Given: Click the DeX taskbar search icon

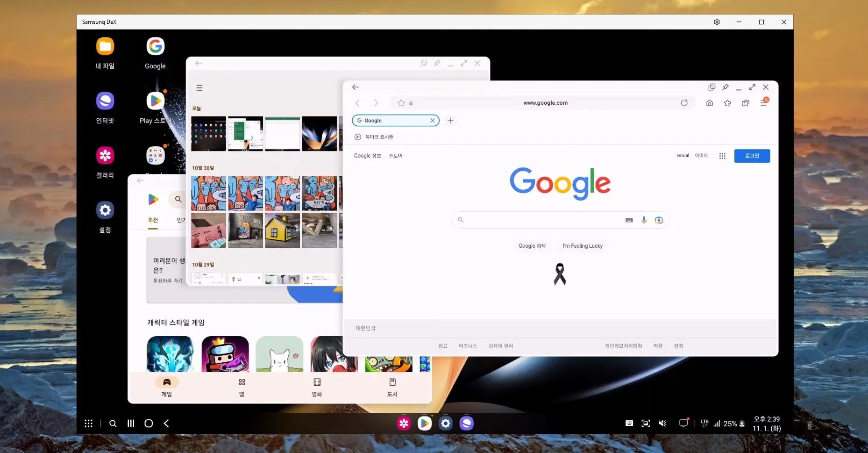Looking at the screenshot, I should pos(113,424).
